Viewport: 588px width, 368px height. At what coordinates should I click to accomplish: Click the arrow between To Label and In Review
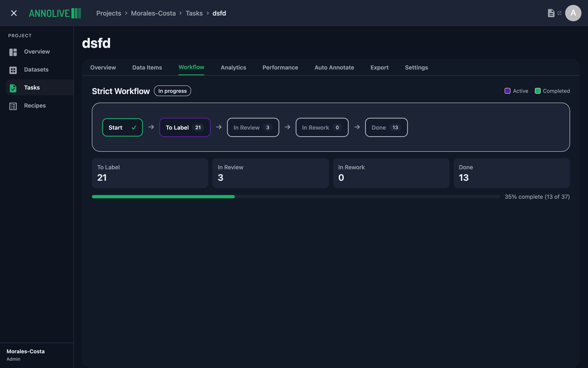(219, 127)
